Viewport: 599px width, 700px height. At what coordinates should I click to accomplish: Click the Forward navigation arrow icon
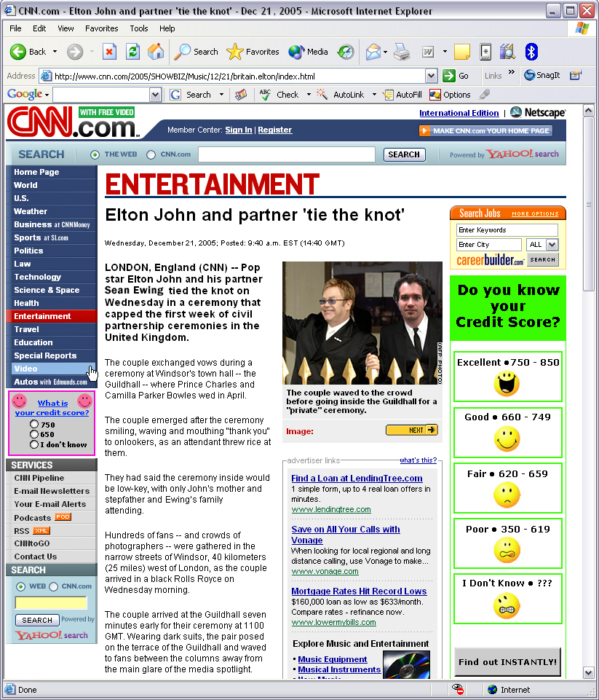coord(75,52)
